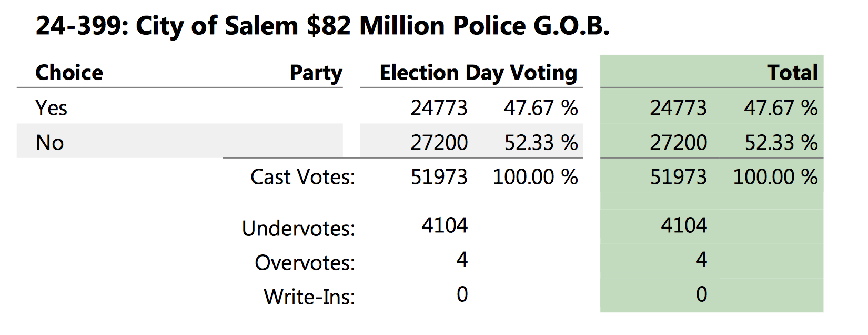The height and width of the screenshot is (335, 868).
Task: Click Cast Votes 51973 in Total column
Action: tap(678, 177)
